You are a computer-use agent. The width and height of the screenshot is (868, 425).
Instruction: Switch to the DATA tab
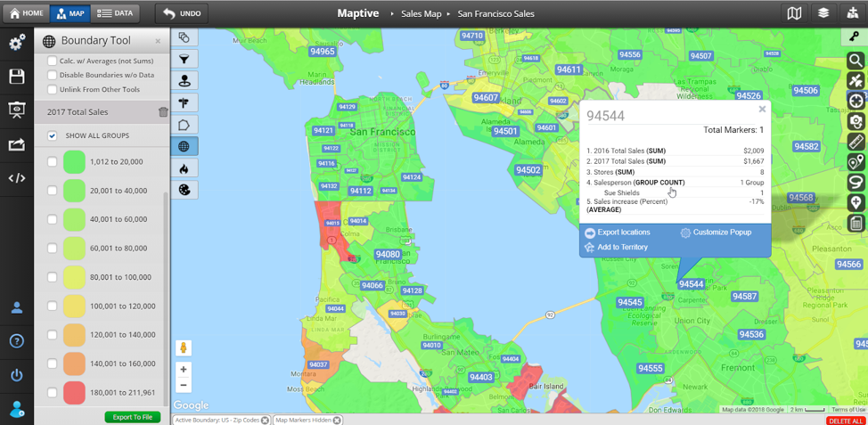[x=115, y=13]
